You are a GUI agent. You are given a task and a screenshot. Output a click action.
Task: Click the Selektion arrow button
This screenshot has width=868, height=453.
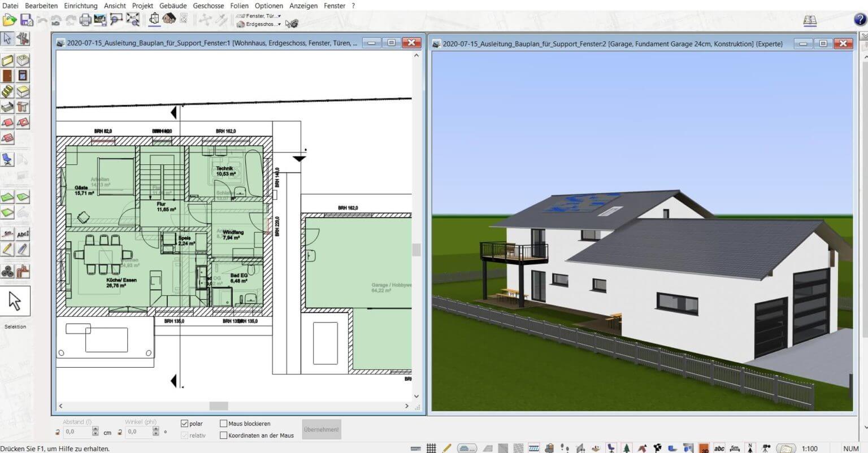pyautogui.click(x=15, y=300)
